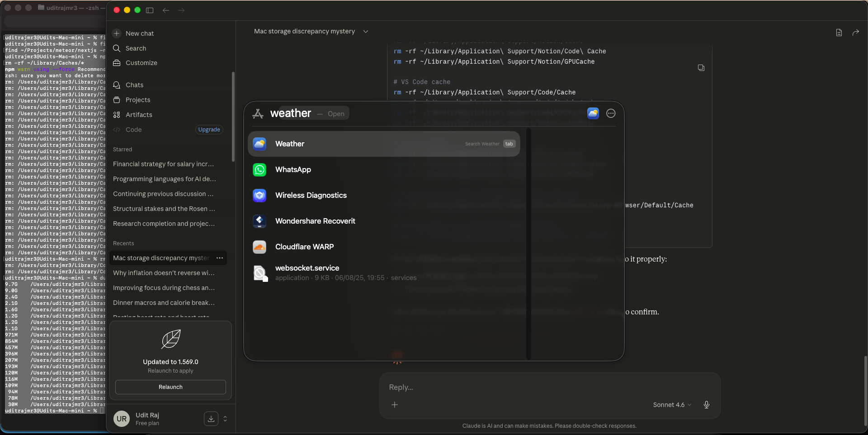Select Artifacts in the sidebar
This screenshot has width=868, height=435.
pos(139,115)
